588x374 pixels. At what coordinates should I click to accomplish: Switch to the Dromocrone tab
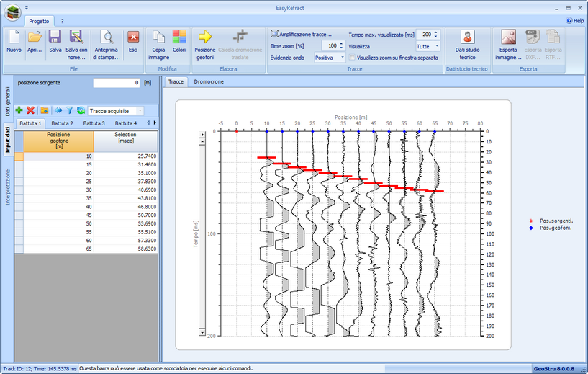[209, 82]
